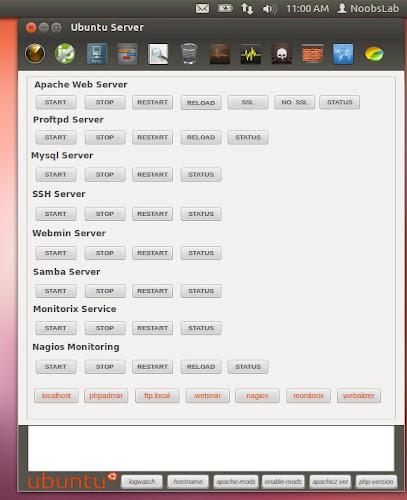Open the log viewer magnifier icon
Image resolution: width=407 pixels, height=500 pixels.
point(158,54)
